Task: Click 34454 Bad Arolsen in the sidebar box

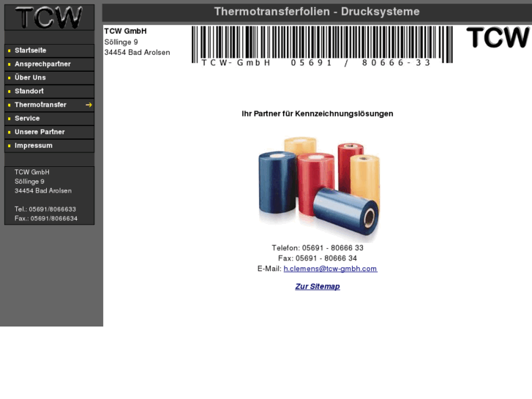Action: click(43, 191)
